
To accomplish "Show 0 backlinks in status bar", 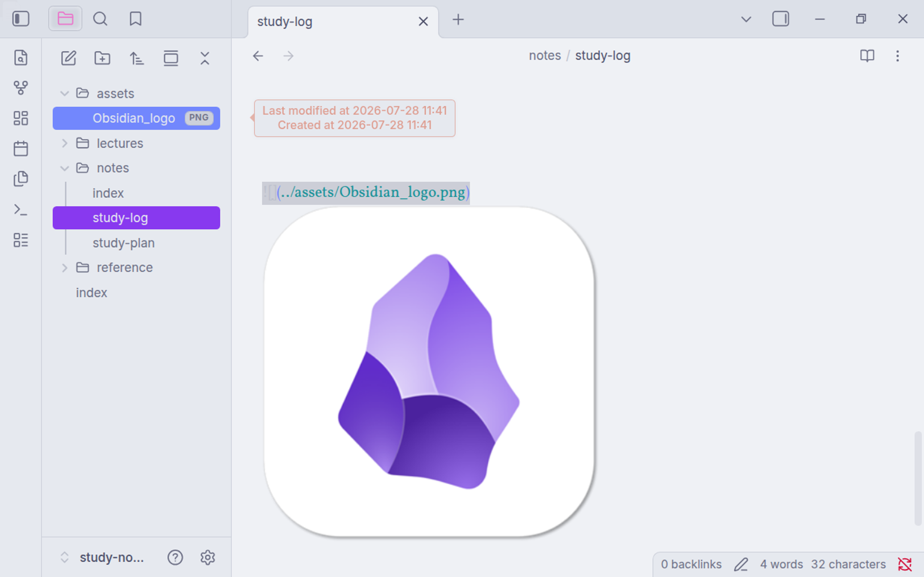I will click(x=691, y=564).
